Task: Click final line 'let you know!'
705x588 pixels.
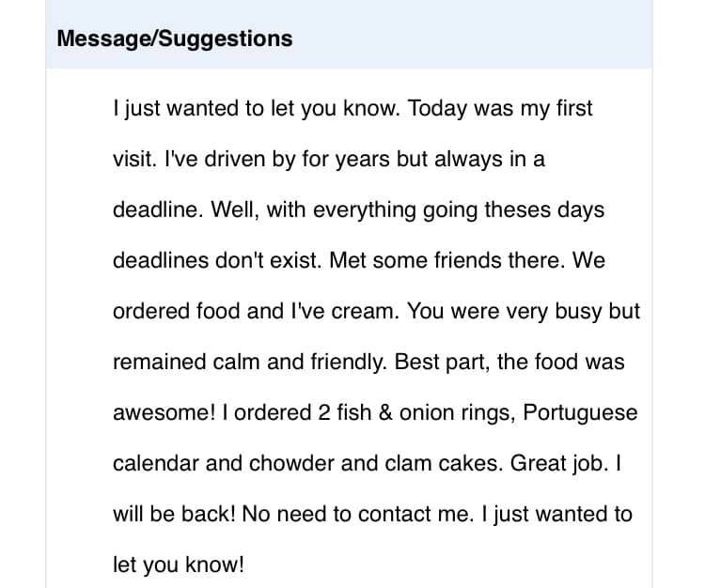Action: (x=179, y=565)
